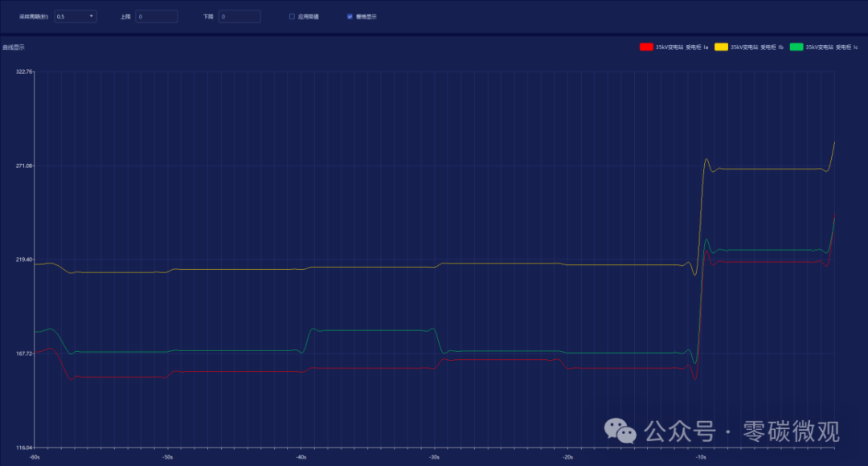Select the 曲线显示 panel title

pos(14,47)
